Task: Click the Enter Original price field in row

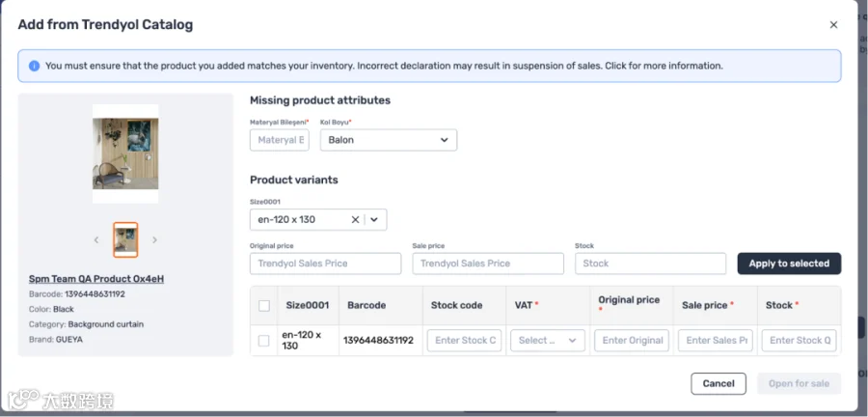Action: pyautogui.click(x=632, y=341)
